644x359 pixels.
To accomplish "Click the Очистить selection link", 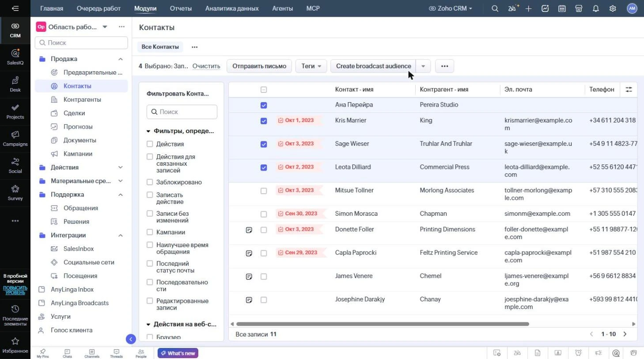I will (x=206, y=66).
